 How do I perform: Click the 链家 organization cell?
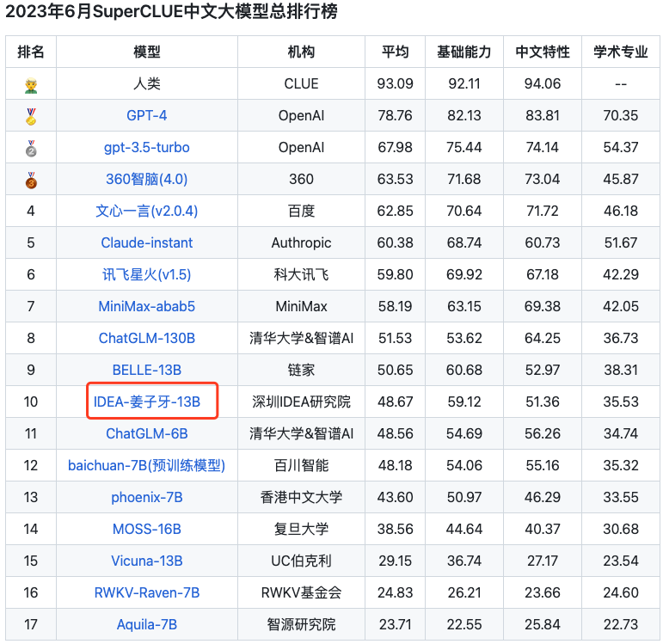pos(301,370)
